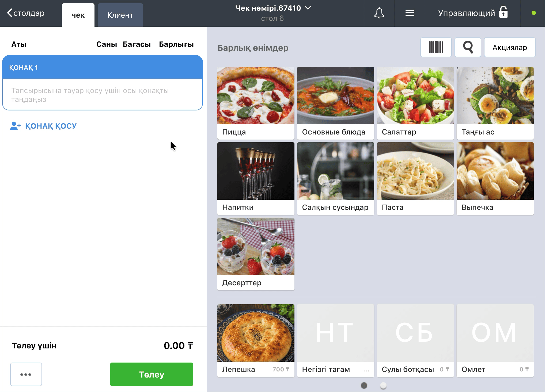
Task: Open the Напитки category
Action: pos(256,178)
